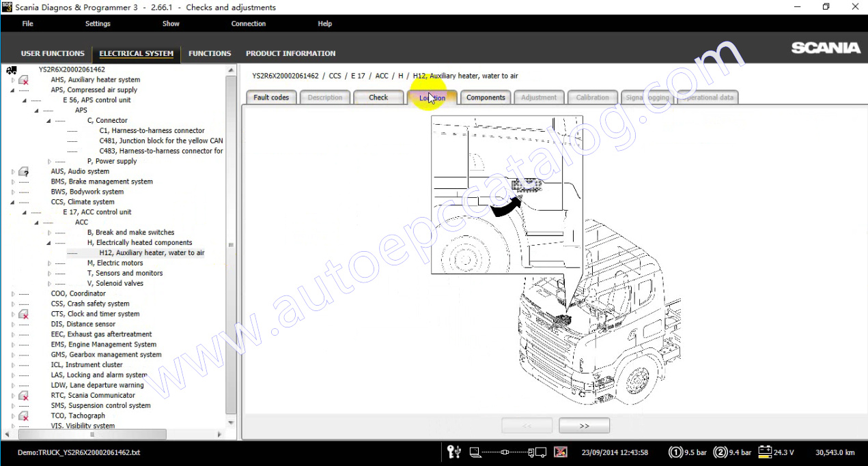Click the truck icon beside YS2R6X20002061462

click(12, 70)
